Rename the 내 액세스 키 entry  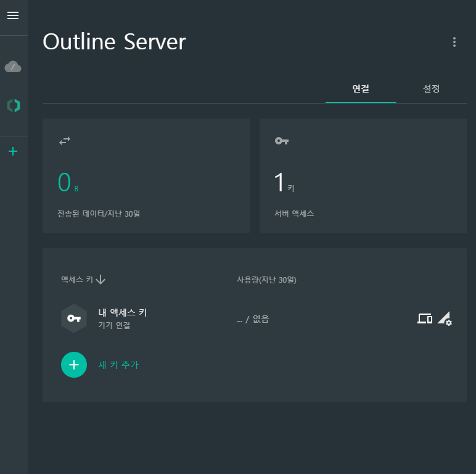123,312
